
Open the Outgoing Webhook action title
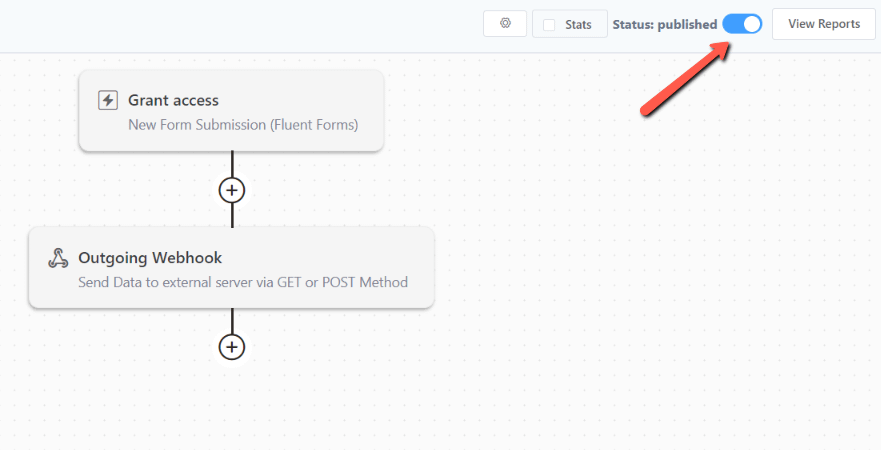(150, 258)
